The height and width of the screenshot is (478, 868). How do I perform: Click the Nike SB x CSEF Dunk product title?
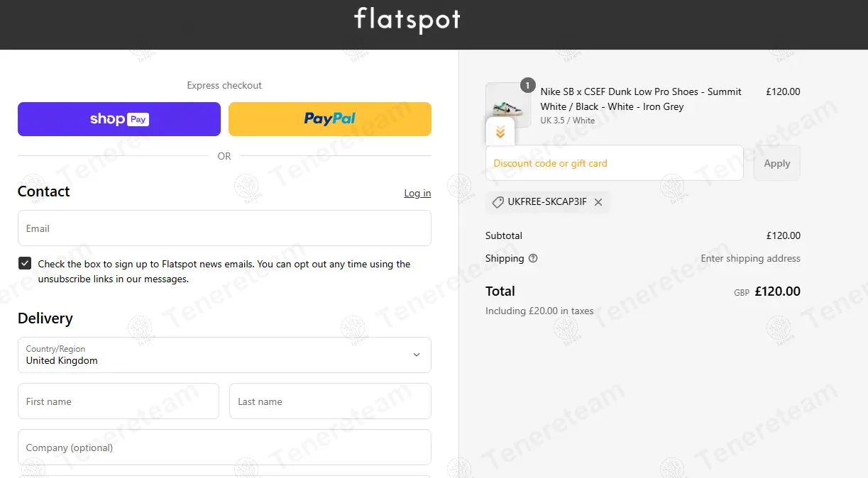pyautogui.click(x=640, y=99)
